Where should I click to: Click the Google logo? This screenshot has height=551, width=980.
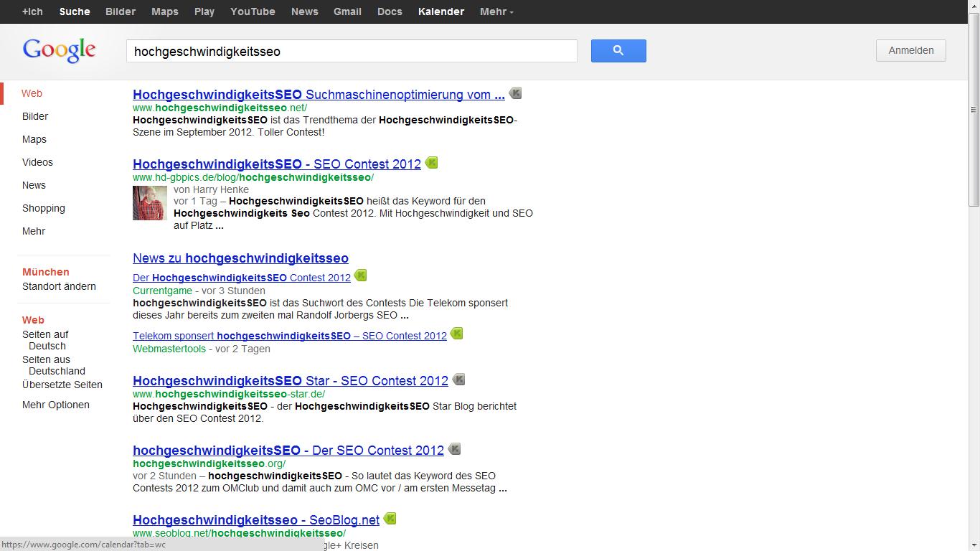[59, 50]
